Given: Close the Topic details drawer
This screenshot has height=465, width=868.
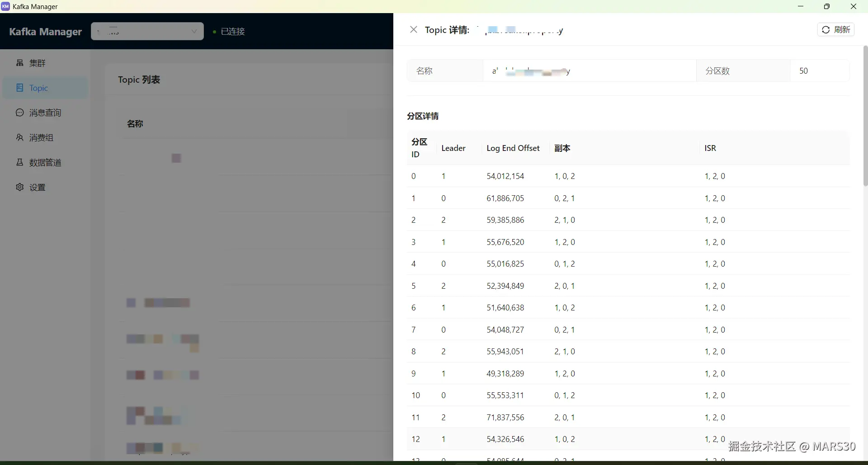Looking at the screenshot, I should [x=413, y=30].
